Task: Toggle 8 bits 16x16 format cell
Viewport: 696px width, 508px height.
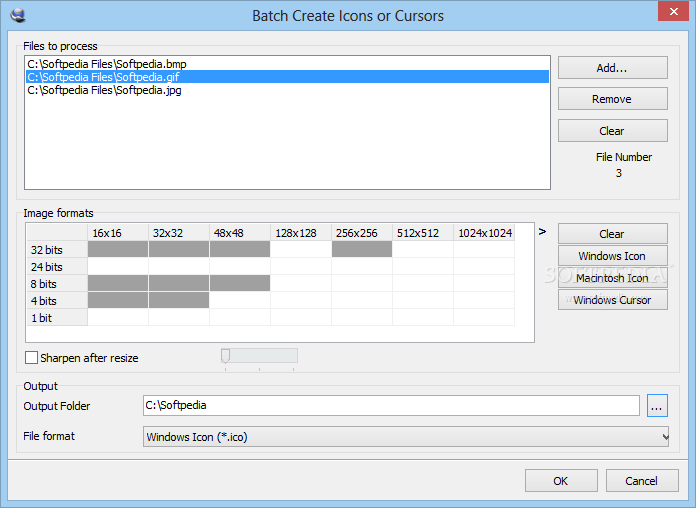Action: (118, 283)
